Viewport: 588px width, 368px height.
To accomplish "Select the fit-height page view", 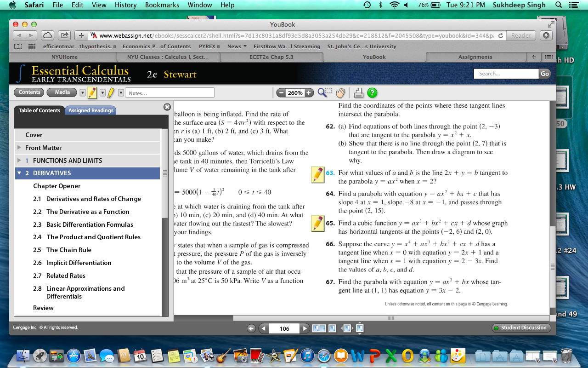I will coord(360,328).
